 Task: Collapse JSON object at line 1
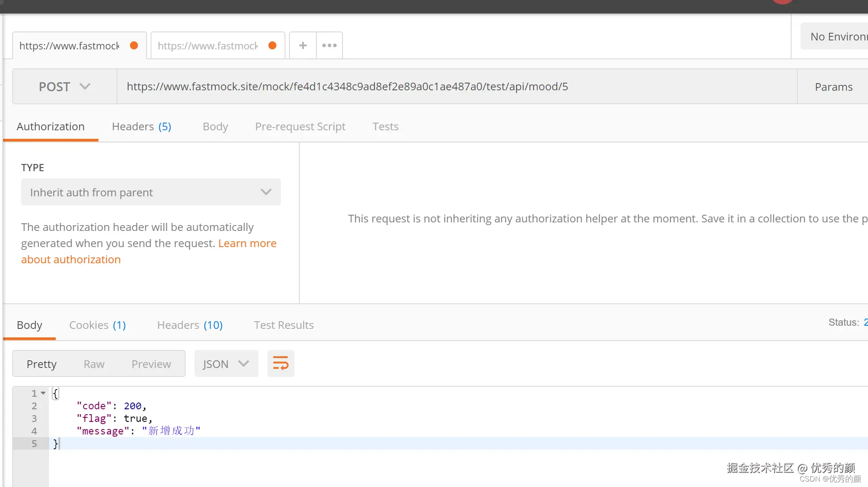[x=43, y=393]
